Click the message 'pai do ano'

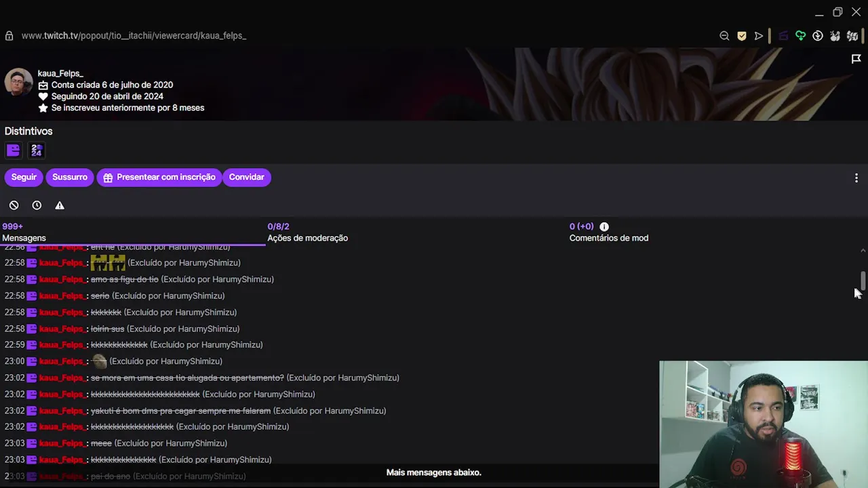coord(111,476)
